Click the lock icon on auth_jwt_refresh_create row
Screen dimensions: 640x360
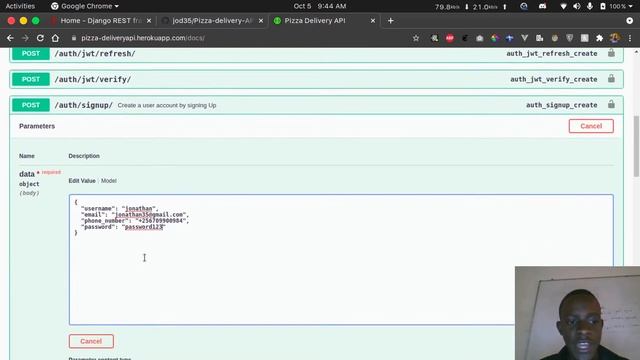click(611, 53)
